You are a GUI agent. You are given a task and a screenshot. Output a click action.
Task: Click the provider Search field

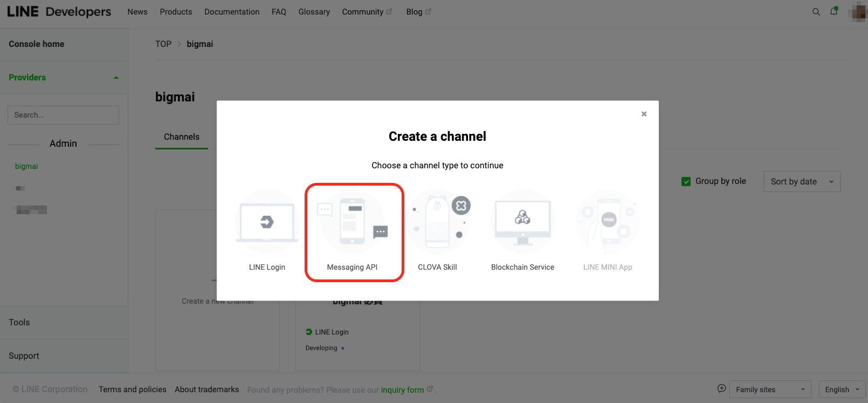click(x=63, y=115)
